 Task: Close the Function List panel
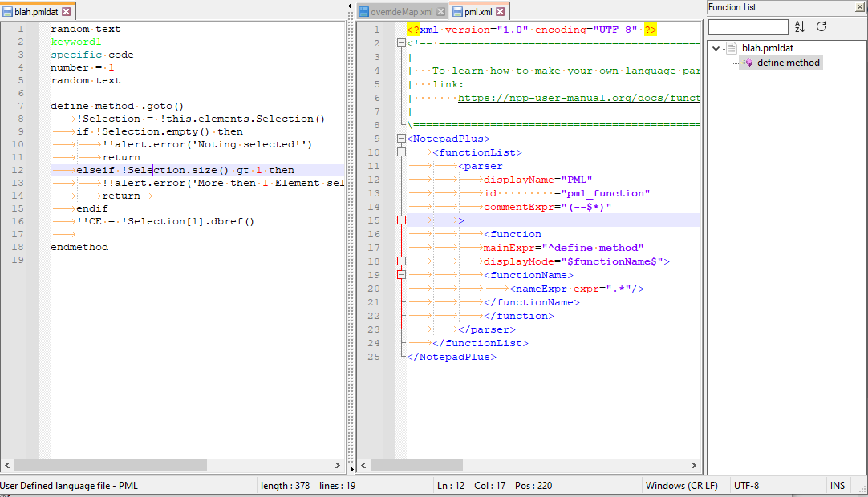tap(860, 7)
